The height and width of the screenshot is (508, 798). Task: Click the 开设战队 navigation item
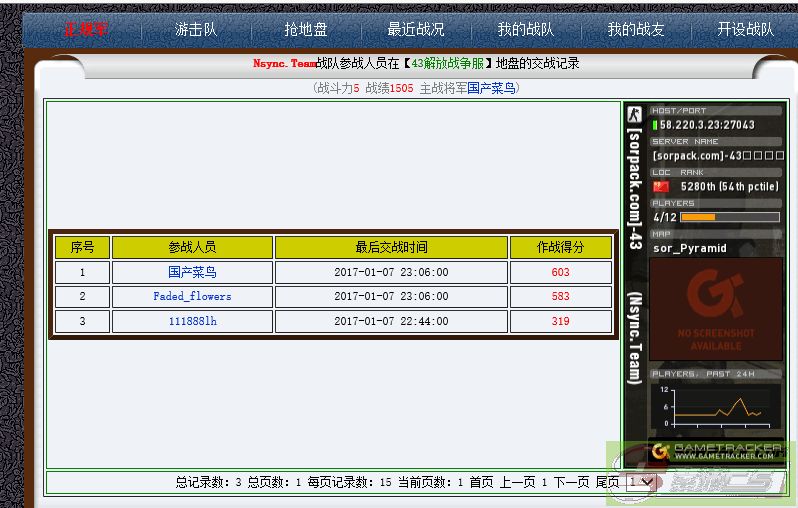[745, 29]
